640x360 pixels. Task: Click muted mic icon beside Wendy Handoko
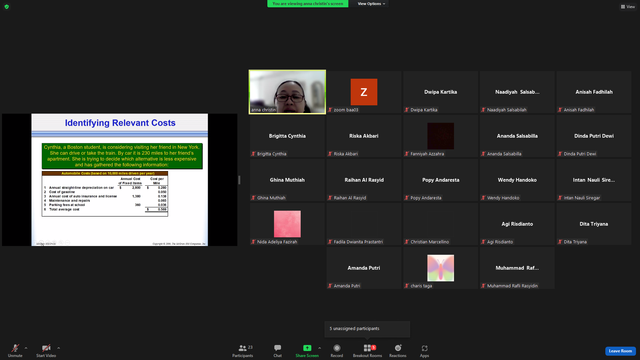[483, 198]
